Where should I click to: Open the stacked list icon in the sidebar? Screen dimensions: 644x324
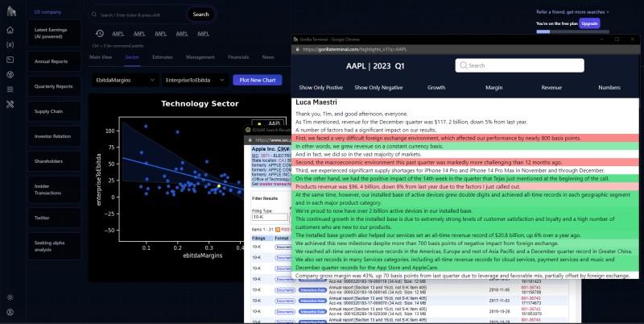coord(10,89)
